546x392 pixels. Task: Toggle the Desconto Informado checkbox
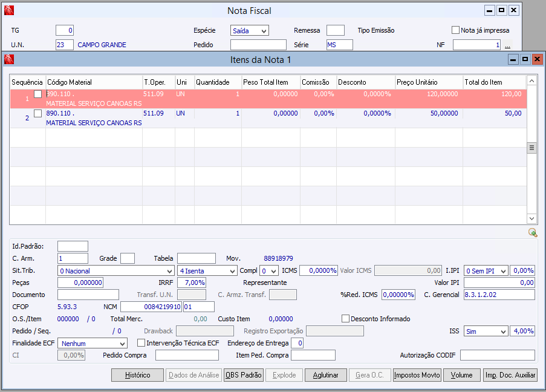tap(346, 319)
